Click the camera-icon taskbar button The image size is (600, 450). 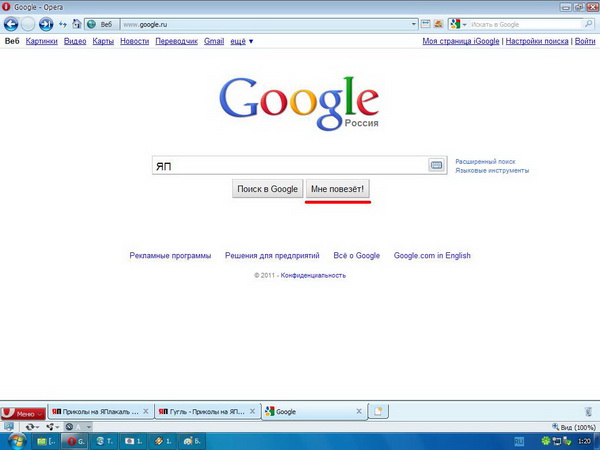134,442
